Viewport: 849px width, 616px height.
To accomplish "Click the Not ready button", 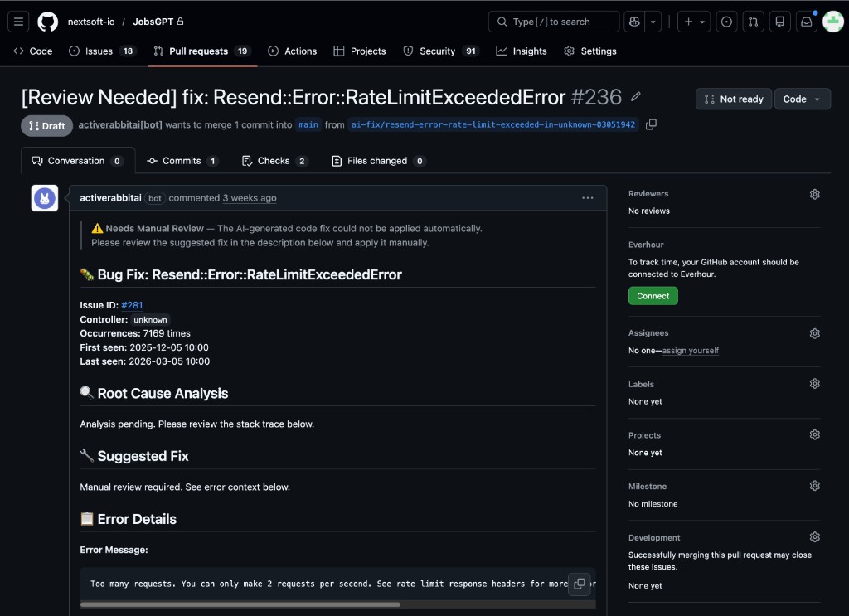I will [734, 99].
